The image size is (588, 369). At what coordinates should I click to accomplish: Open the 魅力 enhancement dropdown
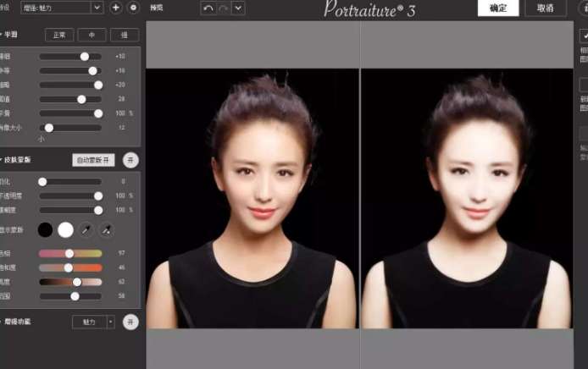click(x=93, y=322)
